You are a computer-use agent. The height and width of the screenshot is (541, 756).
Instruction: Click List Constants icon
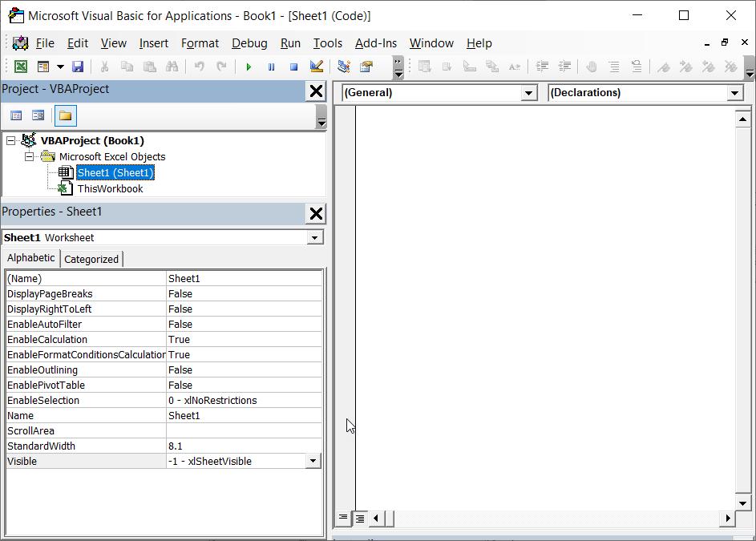(447, 67)
